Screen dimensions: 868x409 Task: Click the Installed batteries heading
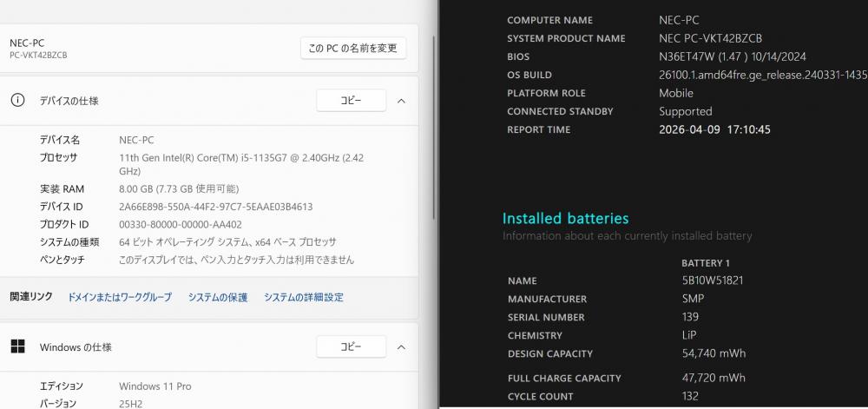pos(565,218)
